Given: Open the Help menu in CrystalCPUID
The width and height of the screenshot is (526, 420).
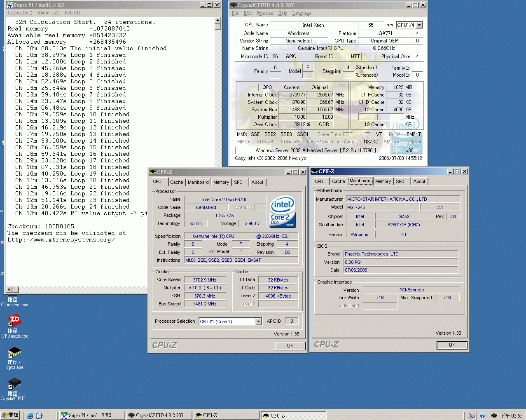Looking at the screenshot, I should coord(283,13).
